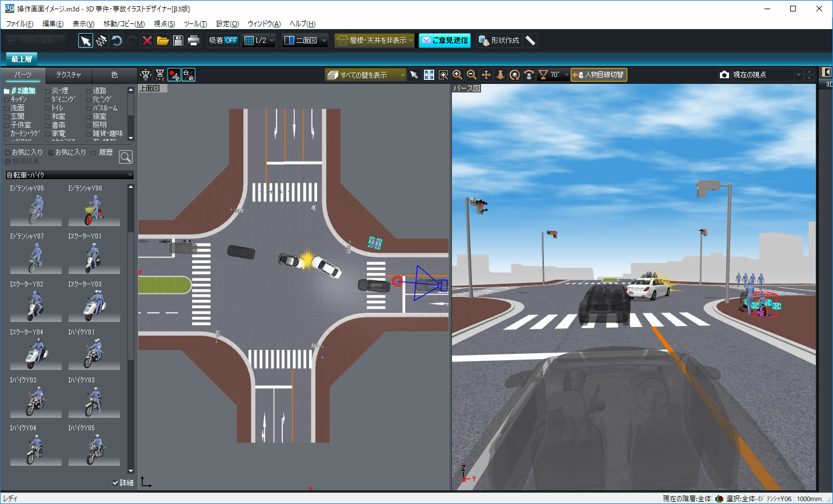Toggle the 詳細 checkbox
Image resolution: width=833 pixels, height=504 pixels.
pos(116,483)
